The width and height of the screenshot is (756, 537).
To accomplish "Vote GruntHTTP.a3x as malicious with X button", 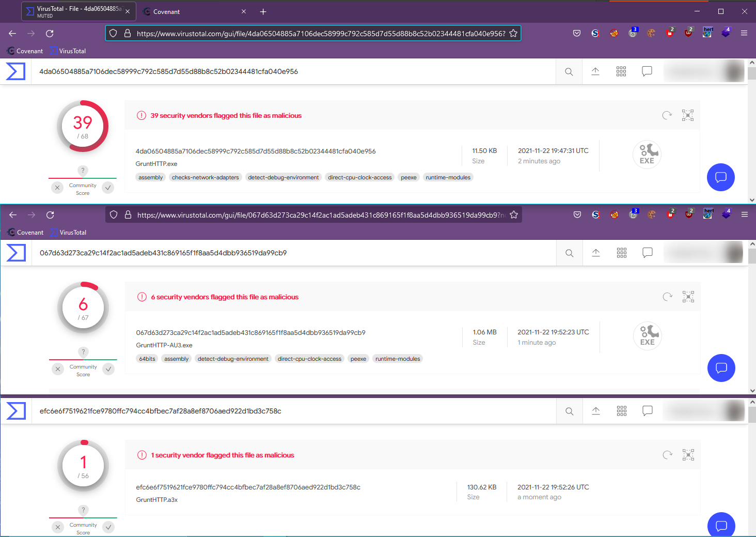I will 58,527.
